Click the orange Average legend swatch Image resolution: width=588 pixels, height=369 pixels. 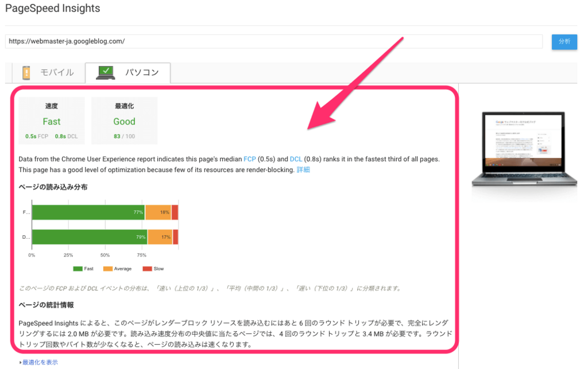coord(107,269)
